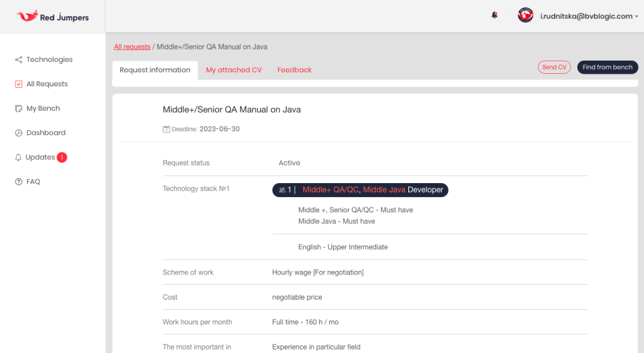Click the Red Jumpers logo
644x353 pixels.
tap(52, 16)
